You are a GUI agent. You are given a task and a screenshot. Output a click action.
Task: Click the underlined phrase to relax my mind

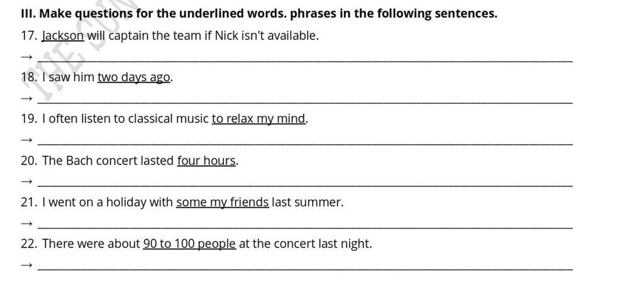click(258, 119)
